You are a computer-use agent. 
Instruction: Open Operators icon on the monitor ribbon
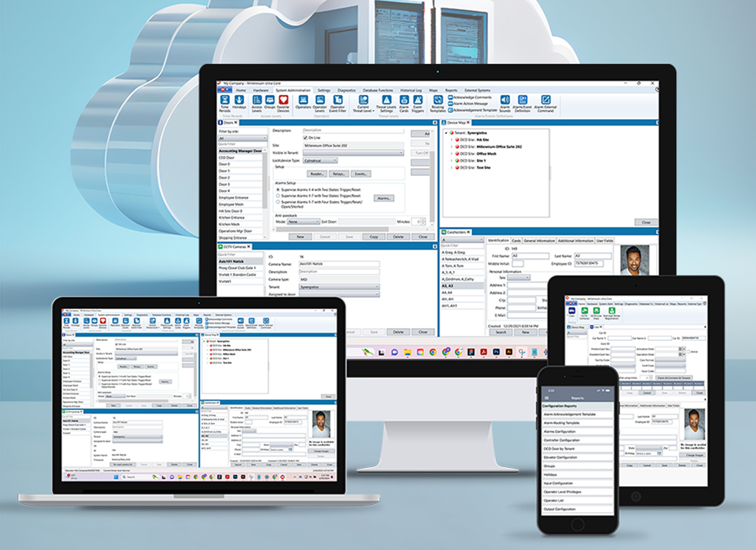click(303, 102)
